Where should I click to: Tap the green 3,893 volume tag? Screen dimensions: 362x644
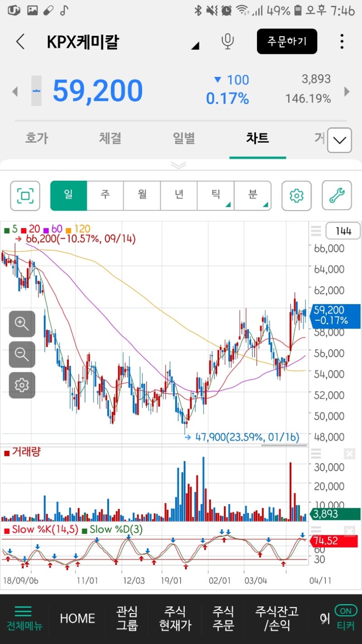click(x=336, y=514)
